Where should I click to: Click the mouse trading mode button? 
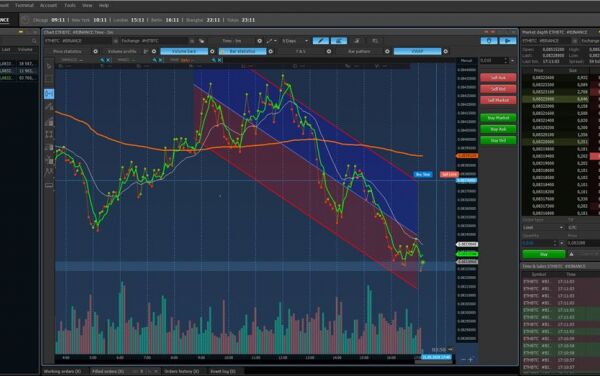click(489, 41)
